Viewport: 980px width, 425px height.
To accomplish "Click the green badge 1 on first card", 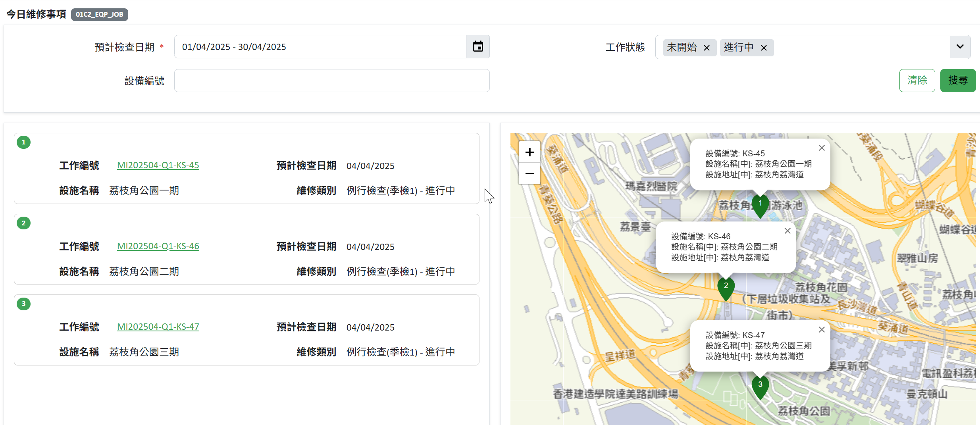I will click(24, 142).
